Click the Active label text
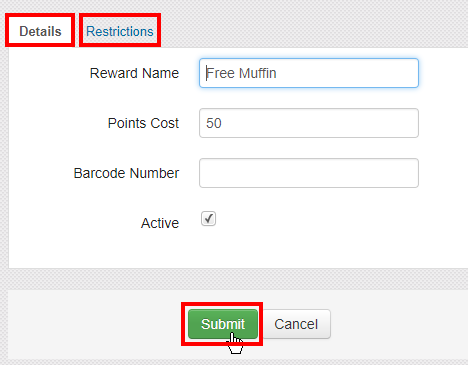The width and height of the screenshot is (468, 365). 160,223
